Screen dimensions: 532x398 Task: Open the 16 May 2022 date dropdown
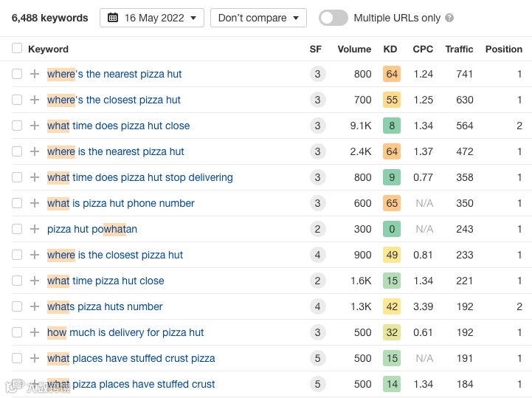click(152, 18)
